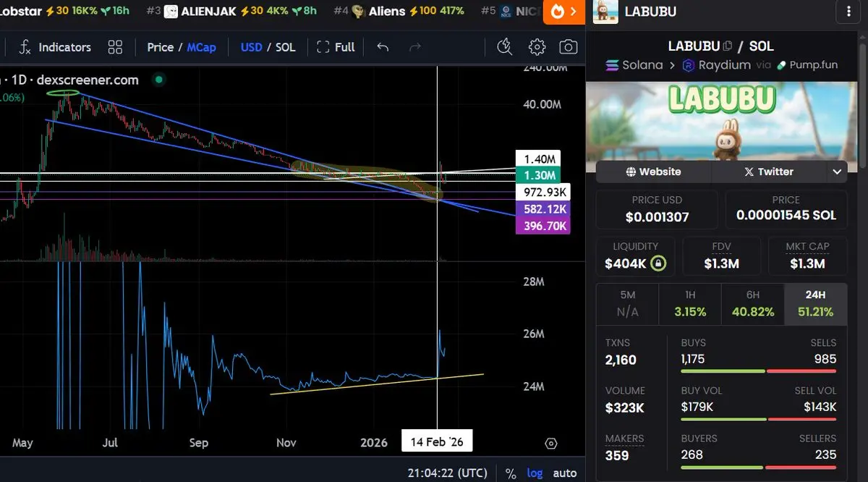Undo the last chart action
The height and width of the screenshot is (482, 868).
(x=383, y=47)
